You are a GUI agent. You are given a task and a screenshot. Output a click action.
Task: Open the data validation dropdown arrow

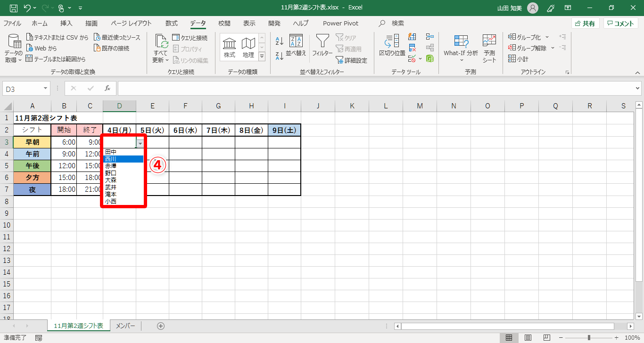tap(420, 59)
